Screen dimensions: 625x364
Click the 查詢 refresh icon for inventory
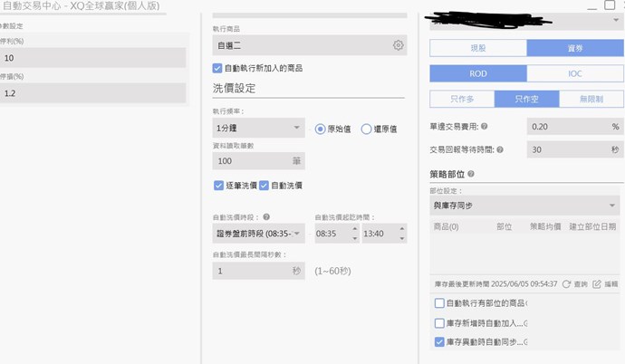tap(566, 283)
